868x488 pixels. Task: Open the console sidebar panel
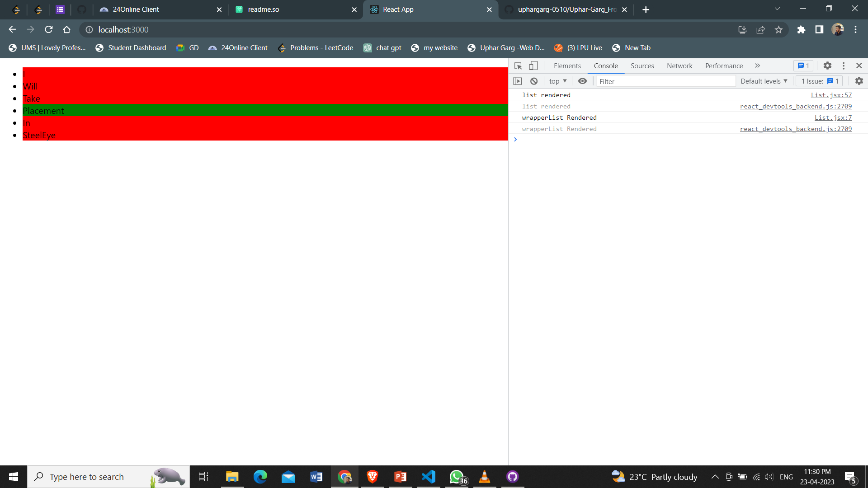pyautogui.click(x=518, y=81)
